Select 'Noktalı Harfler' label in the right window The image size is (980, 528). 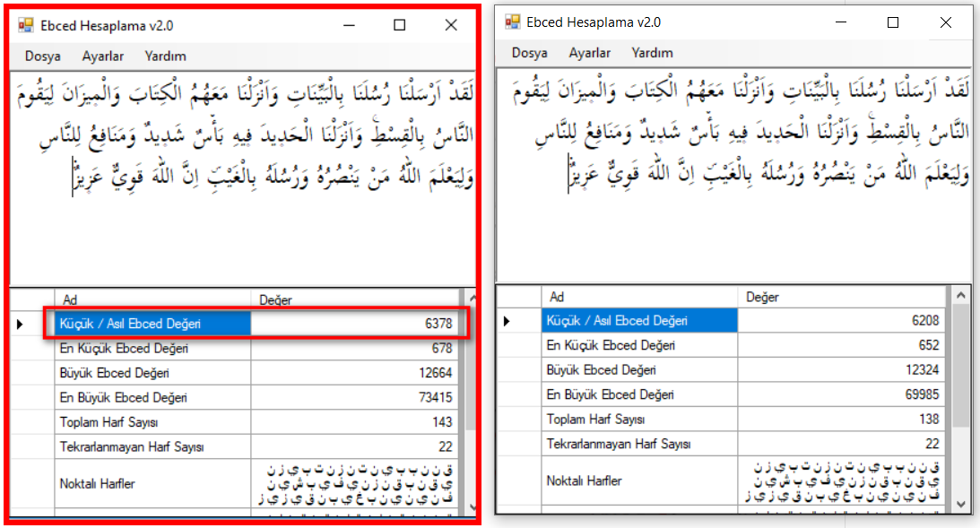tap(584, 480)
